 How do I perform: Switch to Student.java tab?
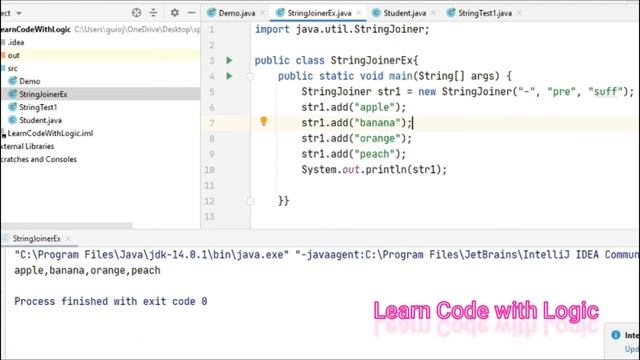tap(404, 13)
